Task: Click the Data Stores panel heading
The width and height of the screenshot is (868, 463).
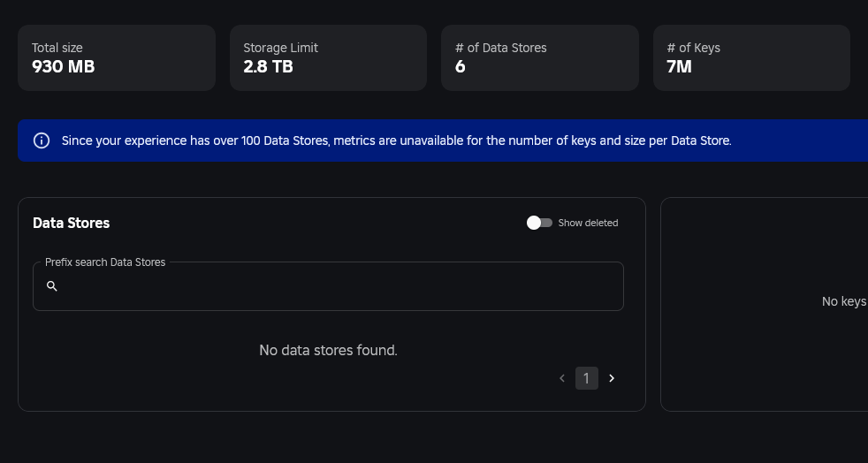Action: (72, 223)
